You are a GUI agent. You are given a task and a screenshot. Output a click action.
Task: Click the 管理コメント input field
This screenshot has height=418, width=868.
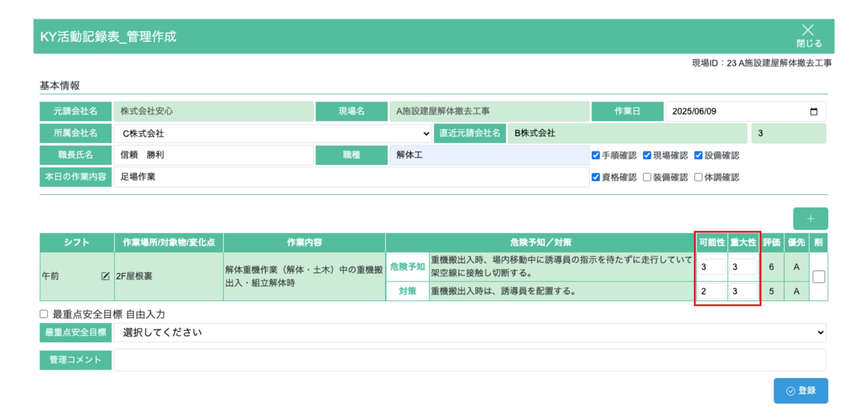coord(470,360)
